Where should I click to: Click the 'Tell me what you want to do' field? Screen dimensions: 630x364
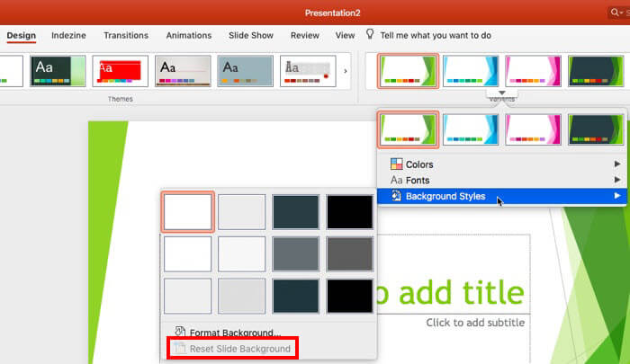(436, 35)
